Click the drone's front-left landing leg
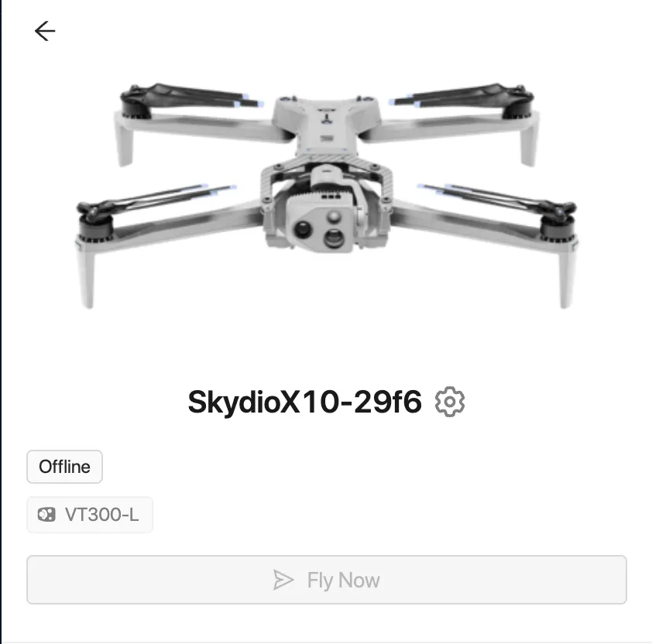The image size is (652, 644). click(x=86, y=276)
